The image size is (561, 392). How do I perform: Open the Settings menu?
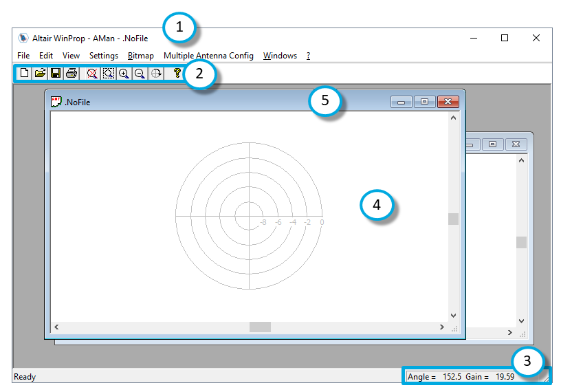[104, 56]
